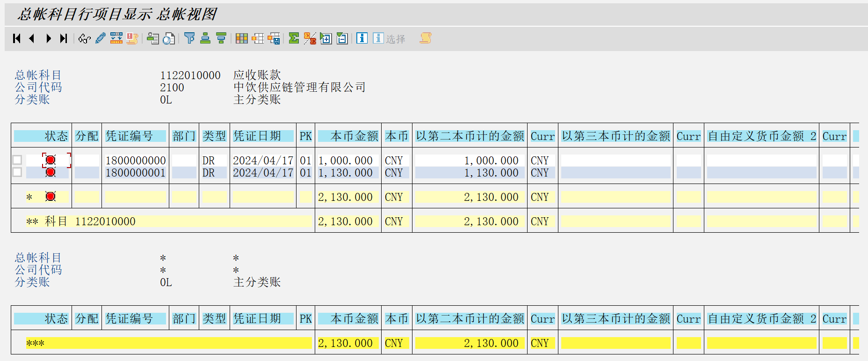Go to the previous item using the toolbar arrow
Image resolution: width=868 pixels, height=361 pixels.
[x=32, y=38]
